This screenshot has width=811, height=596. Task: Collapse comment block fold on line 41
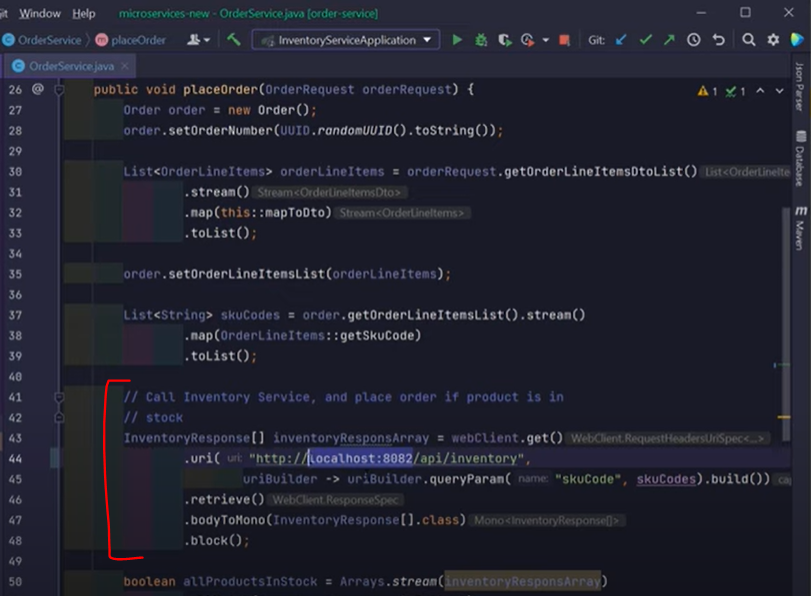[x=59, y=397]
